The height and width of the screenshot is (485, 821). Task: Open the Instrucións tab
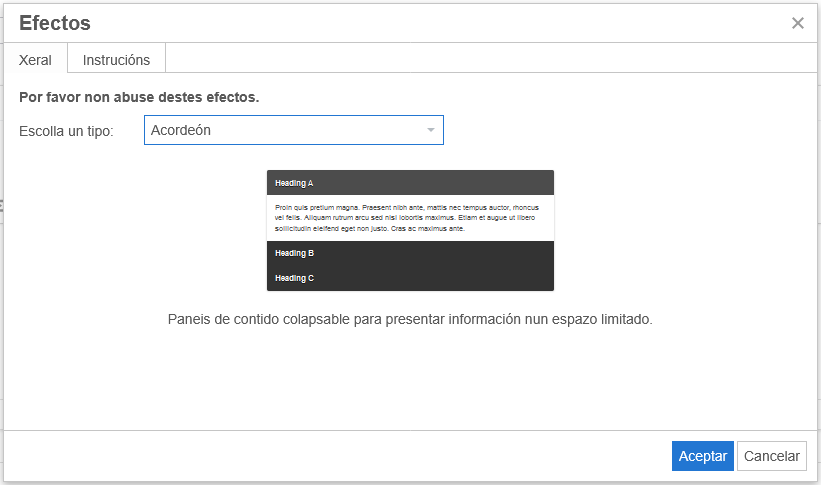[x=116, y=59]
